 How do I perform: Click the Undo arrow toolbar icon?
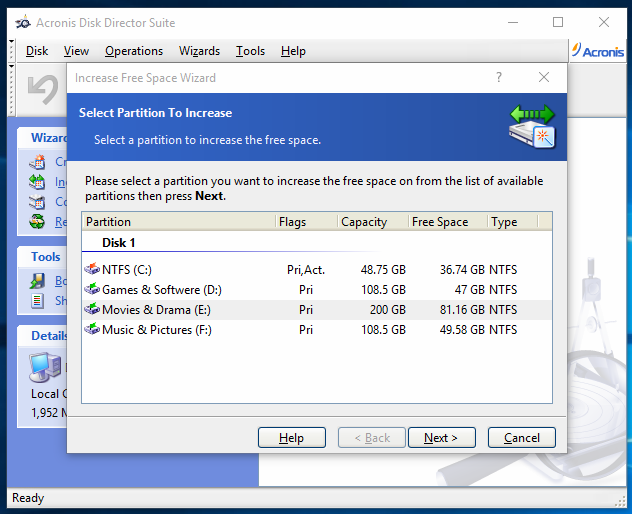pyautogui.click(x=43, y=89)
